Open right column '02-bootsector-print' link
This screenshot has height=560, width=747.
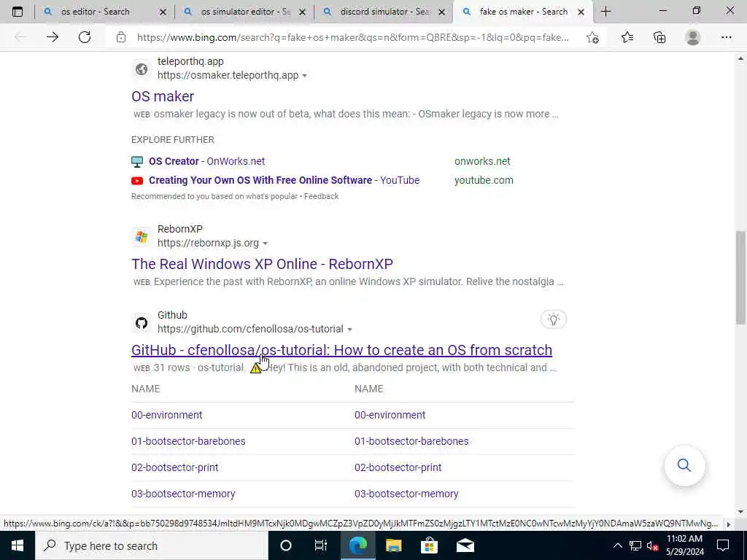tap(398, 467)
